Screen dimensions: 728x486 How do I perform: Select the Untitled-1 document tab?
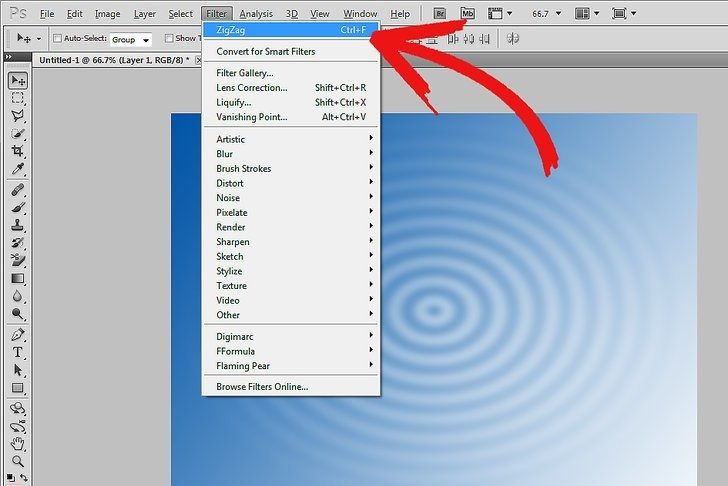pos(112,60)
